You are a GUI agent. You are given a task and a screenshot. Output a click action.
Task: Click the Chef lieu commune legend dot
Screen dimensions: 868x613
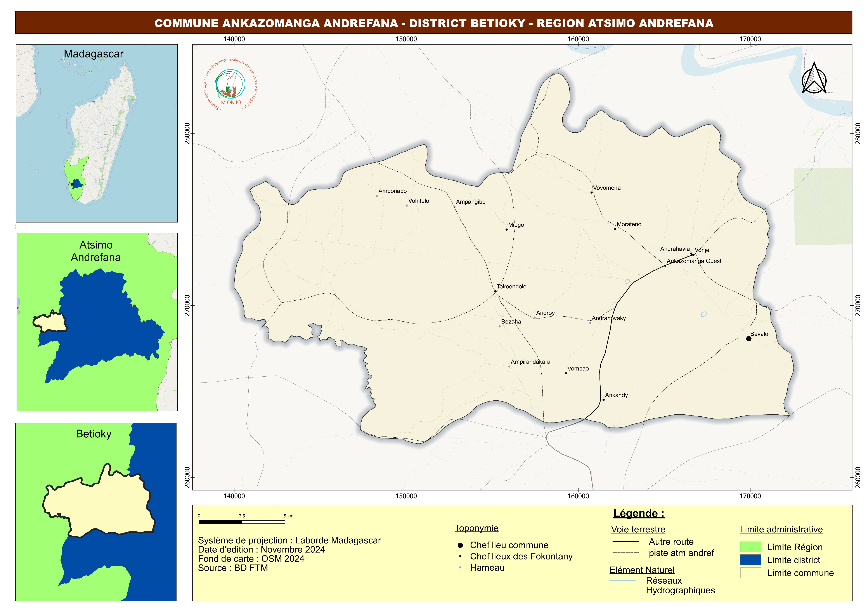point(460,545)
